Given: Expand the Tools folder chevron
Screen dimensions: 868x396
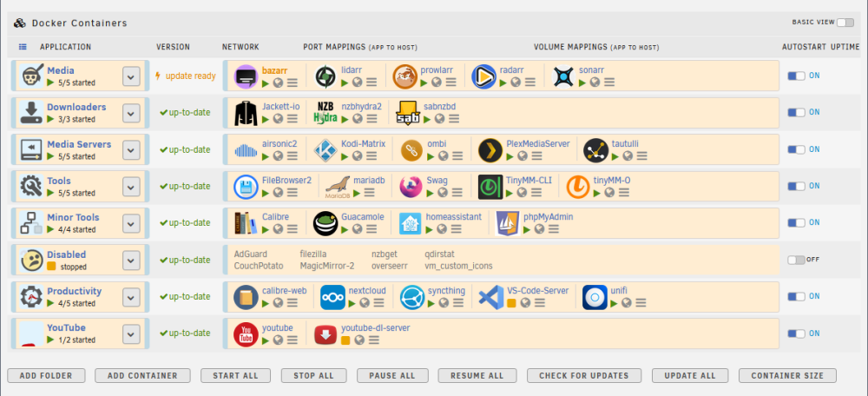Looking at the screenshot, I should point(131,187).
